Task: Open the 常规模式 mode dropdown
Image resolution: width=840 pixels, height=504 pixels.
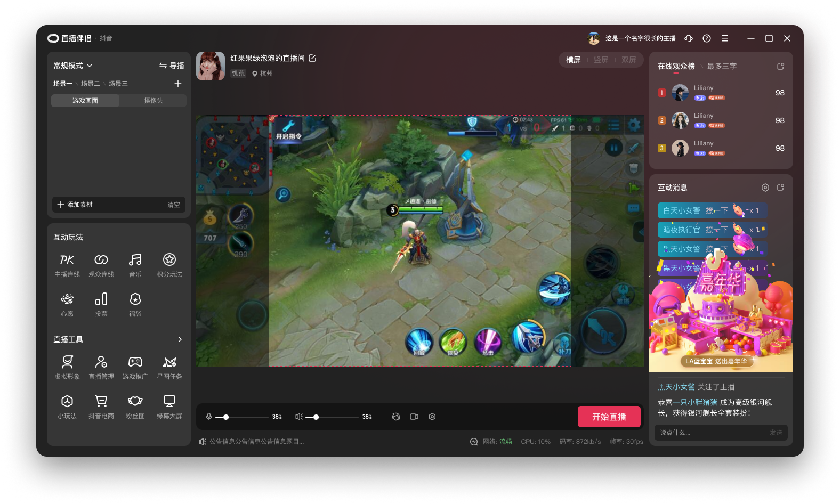Action: tap(73, 66)
